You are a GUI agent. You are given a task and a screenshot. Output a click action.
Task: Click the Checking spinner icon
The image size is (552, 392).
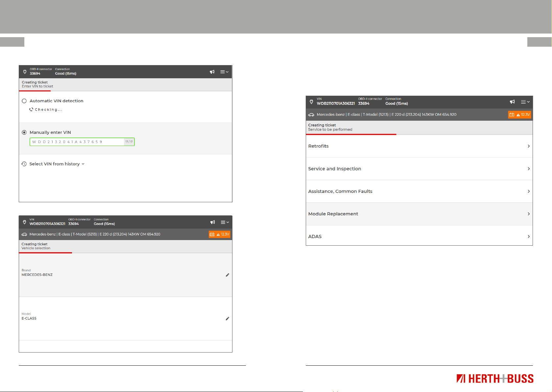[31, 110]
